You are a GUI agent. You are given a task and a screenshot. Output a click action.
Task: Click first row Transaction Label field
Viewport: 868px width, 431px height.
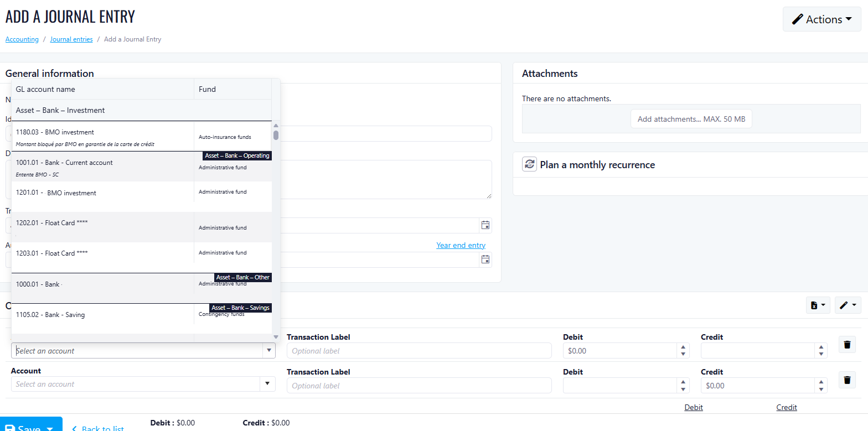click(x=419, y=351)
